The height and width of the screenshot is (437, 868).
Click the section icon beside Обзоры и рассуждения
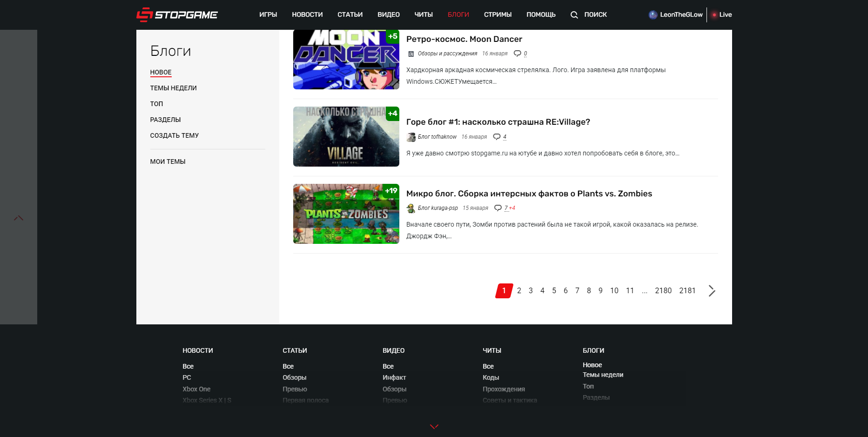coord(411,54)
